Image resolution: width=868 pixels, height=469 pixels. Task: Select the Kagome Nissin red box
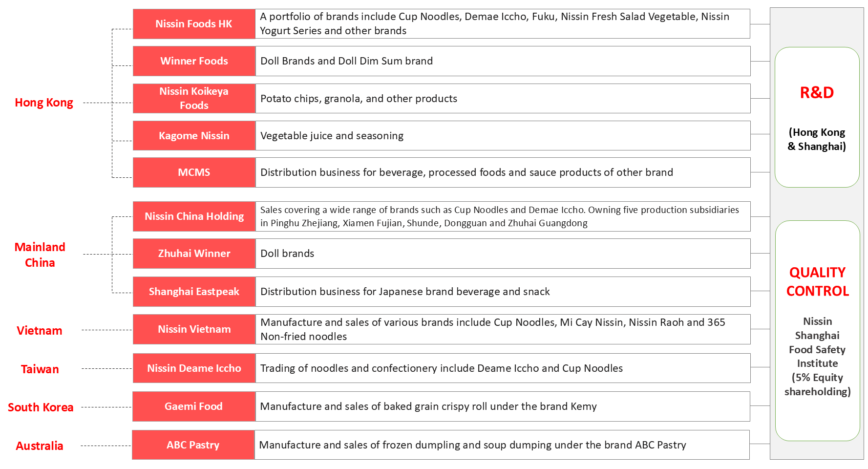[x=194, y=136]
